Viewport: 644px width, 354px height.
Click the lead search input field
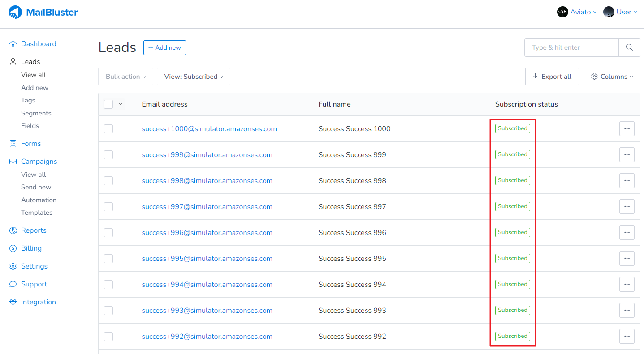[571, 47]
